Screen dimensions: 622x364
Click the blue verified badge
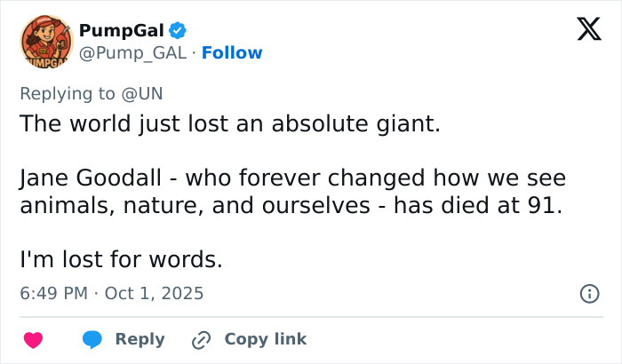point(177,31)
